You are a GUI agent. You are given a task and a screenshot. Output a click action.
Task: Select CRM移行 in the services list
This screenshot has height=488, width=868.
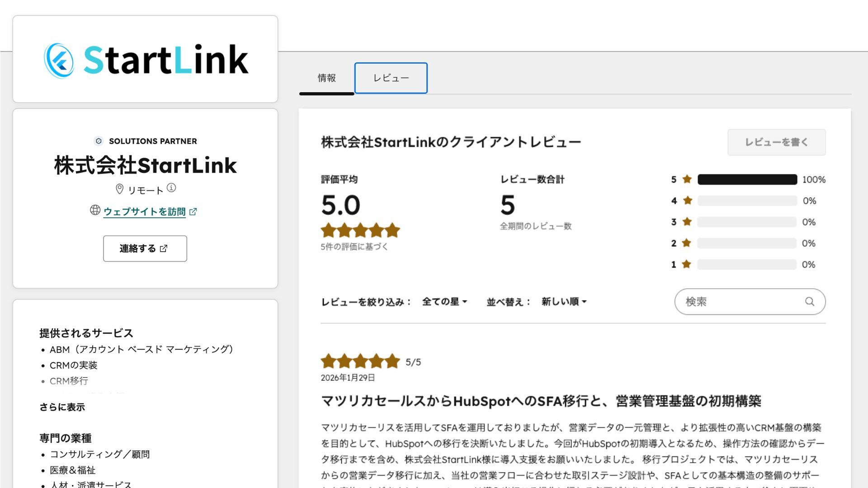pos(68,381)
